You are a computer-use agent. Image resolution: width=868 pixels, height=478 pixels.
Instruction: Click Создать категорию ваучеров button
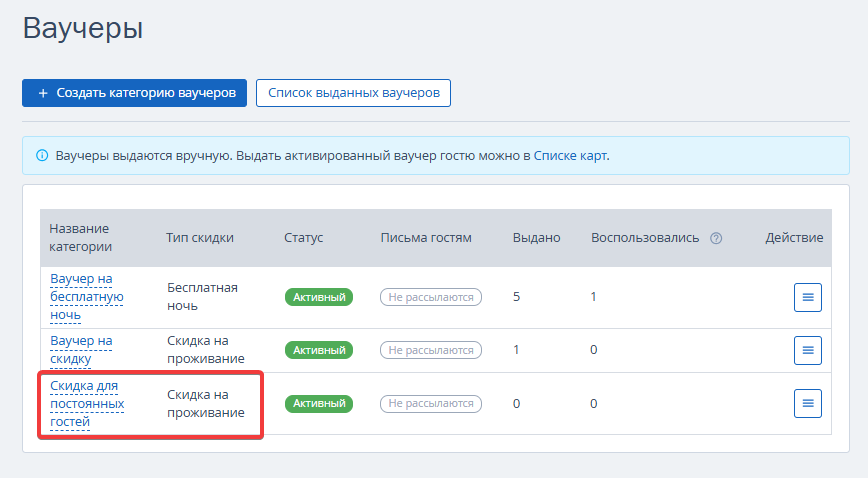pos(135,93)
